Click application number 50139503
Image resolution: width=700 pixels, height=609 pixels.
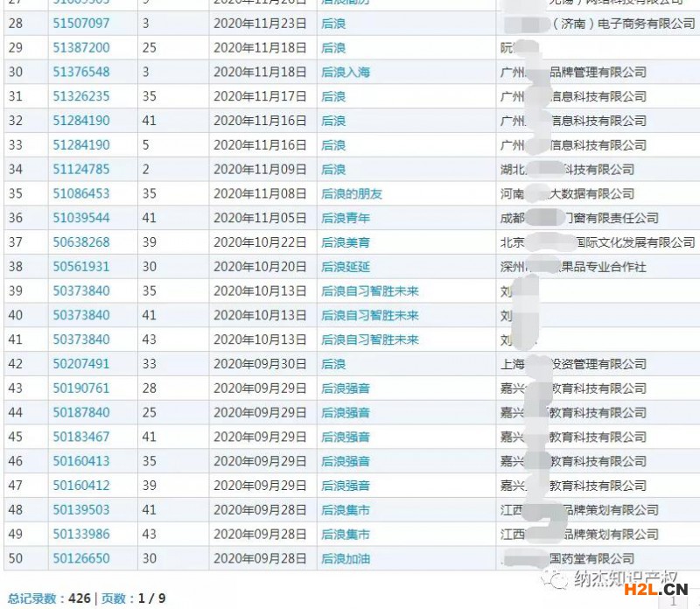(81, 510)
